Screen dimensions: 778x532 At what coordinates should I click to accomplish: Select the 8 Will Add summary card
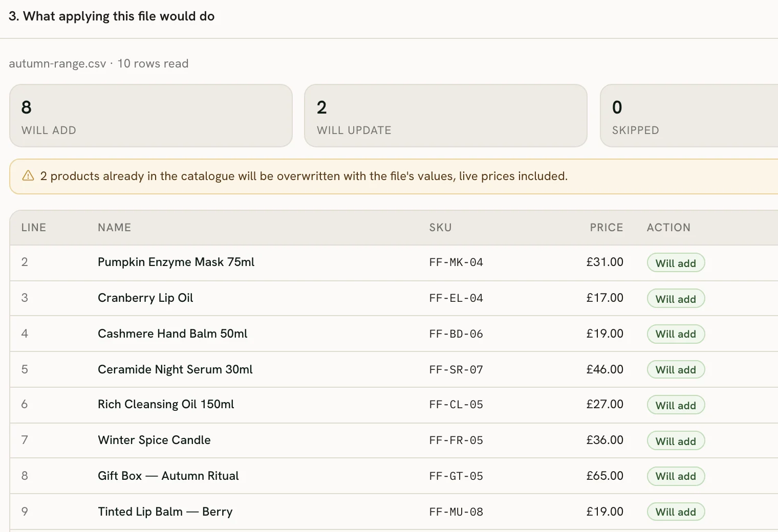[x=151, y=116]
